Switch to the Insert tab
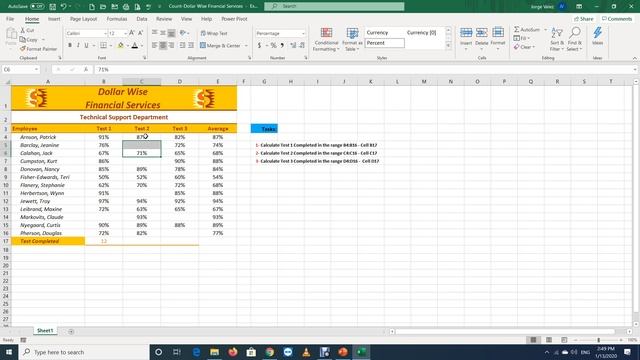Viewport: 640px width, 360px height. tap(54, 19)
